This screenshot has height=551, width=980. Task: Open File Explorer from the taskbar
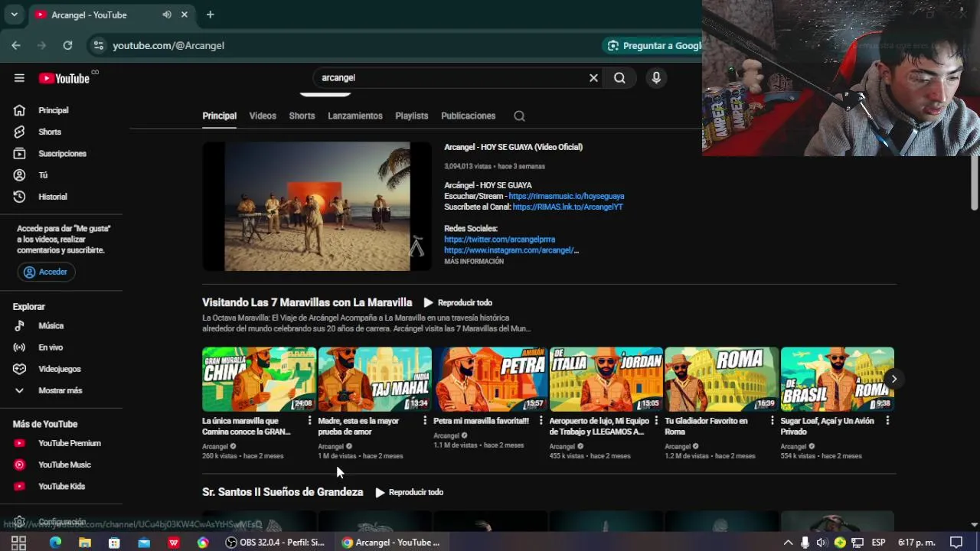[x=85, y=543]
